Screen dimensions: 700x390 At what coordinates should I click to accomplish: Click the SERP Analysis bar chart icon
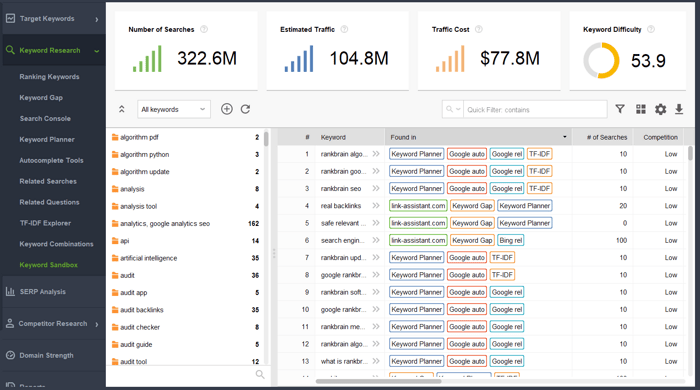coord(10,291)
